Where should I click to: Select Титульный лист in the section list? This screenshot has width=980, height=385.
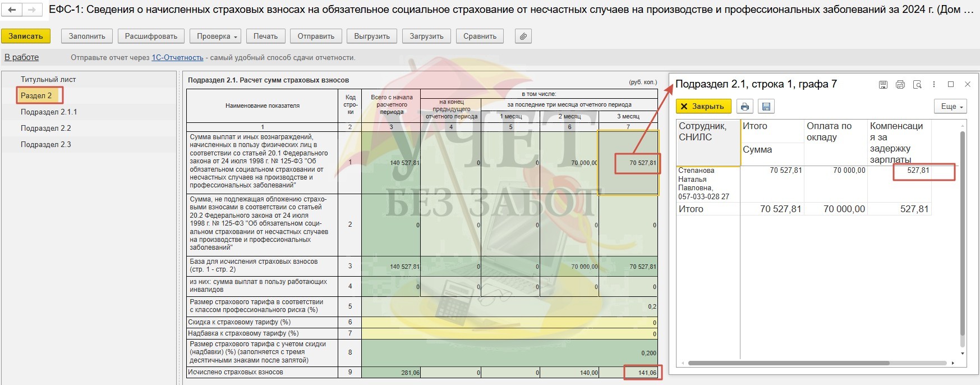[48, 80]
